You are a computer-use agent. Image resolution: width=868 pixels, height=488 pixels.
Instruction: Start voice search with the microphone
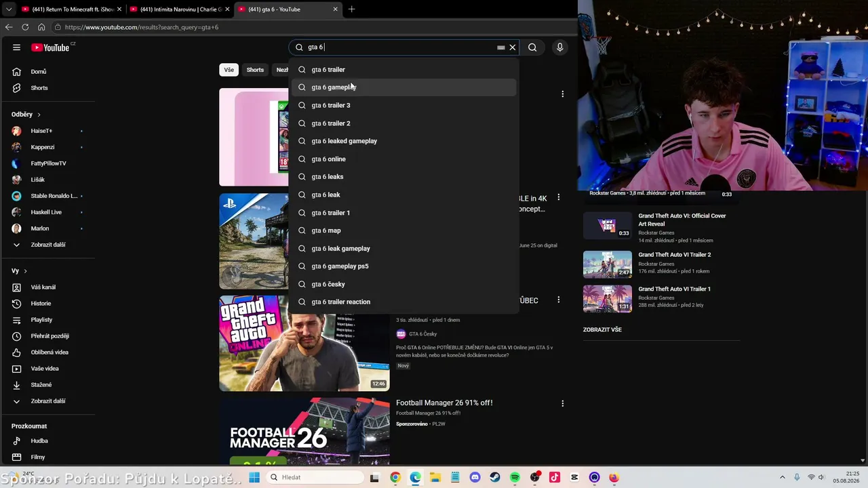pyautogui.click(x=559, y=47)
